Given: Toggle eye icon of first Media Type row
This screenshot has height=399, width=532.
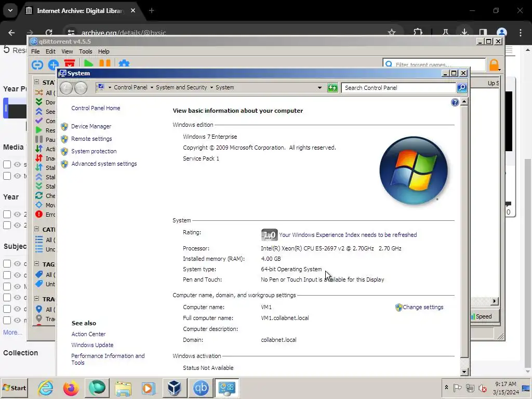Looking at the screenshot, I should tap(17, 165).
